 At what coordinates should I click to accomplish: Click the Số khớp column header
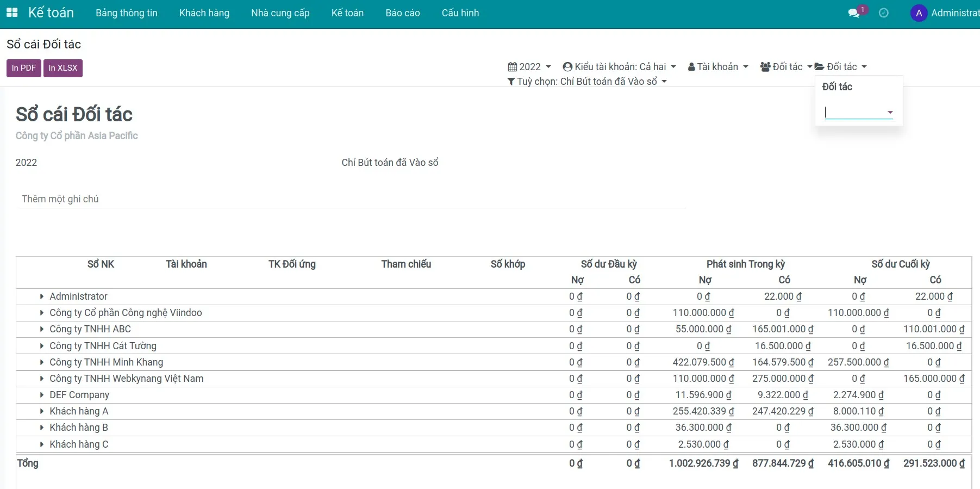pyautogui.click(x=508, y=264)
